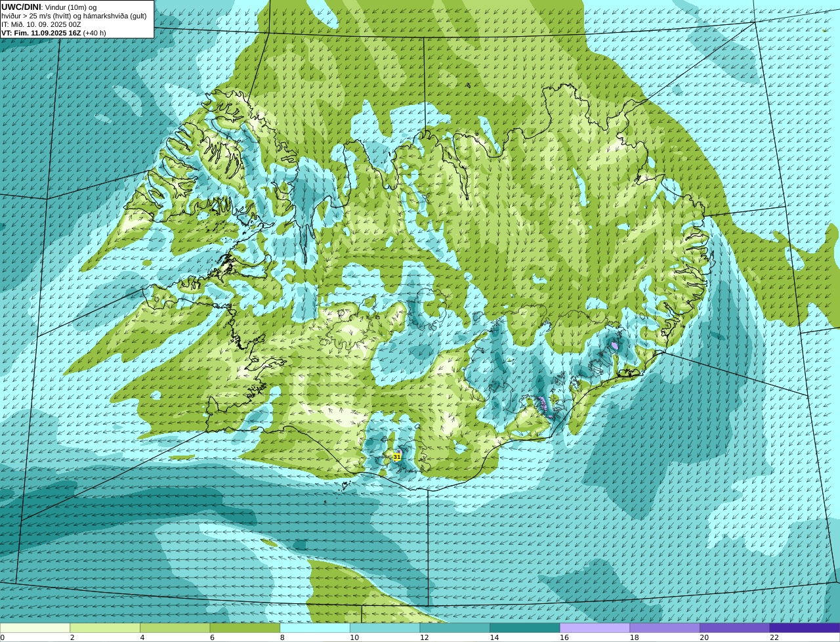Select the dark indigo 22+ m/s legend swatch
This screenshot has width=840, height=642.
tap(805, 628)
